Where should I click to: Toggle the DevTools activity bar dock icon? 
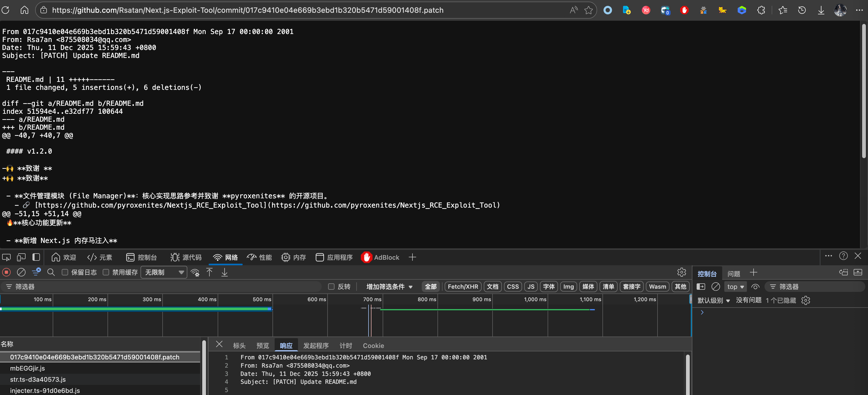point(36,258)
